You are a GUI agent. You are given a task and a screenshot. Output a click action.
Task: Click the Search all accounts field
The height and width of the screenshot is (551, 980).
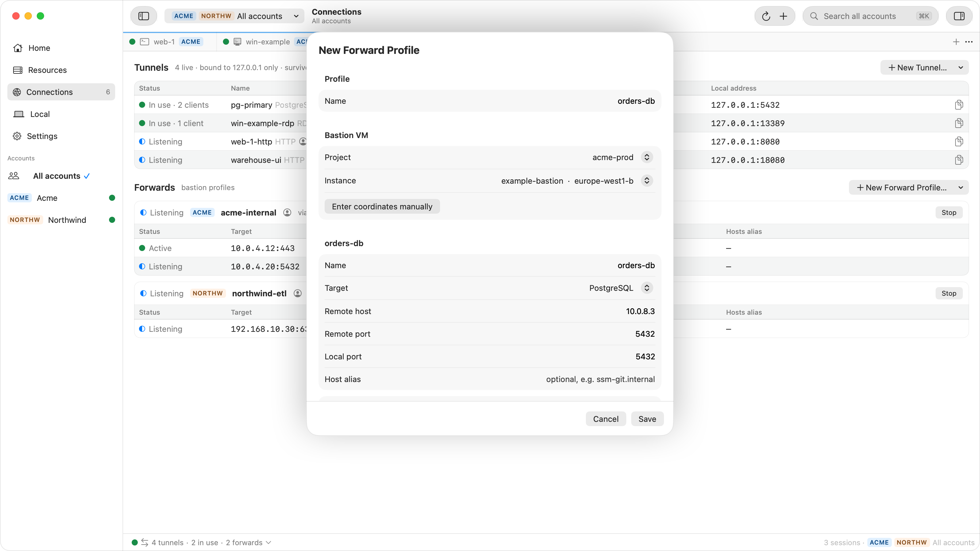point(870,16)
